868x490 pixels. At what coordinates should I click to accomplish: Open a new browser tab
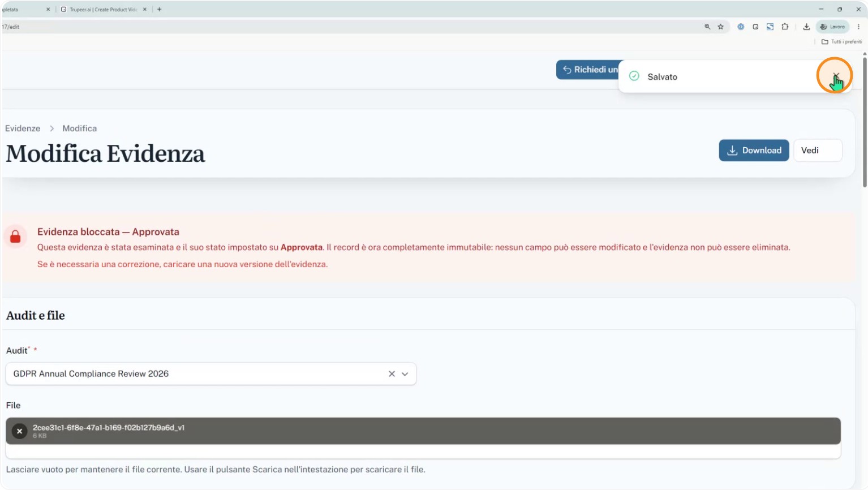click(160, 10)
